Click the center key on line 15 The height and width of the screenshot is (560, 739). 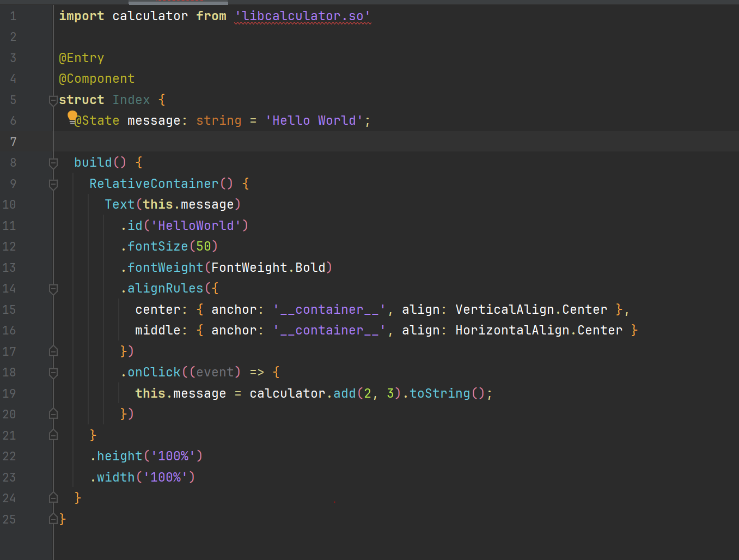pyautogui.click(x=158, y=309)
